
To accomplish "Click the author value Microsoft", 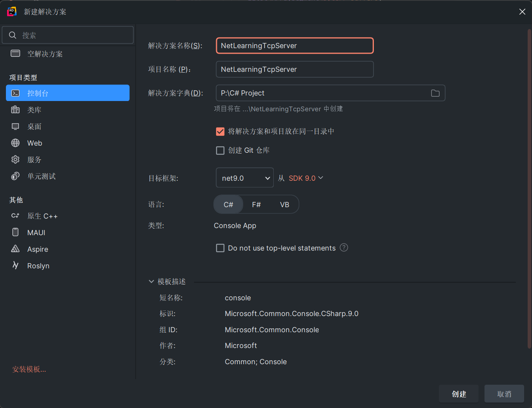I will pos(241,346).
